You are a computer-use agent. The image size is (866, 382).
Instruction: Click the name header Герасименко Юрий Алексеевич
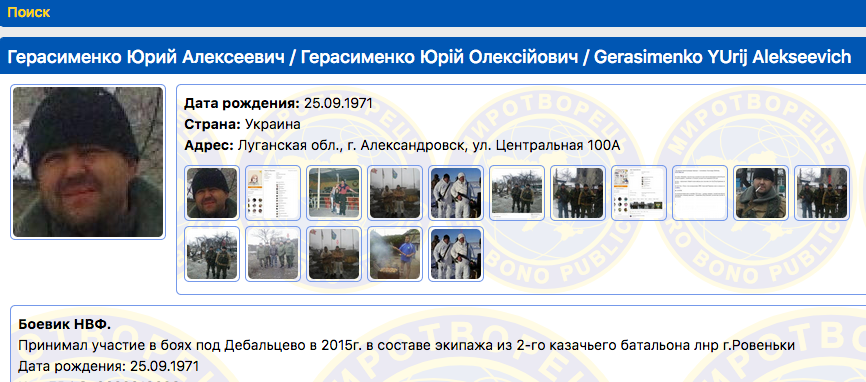[146, 56]
